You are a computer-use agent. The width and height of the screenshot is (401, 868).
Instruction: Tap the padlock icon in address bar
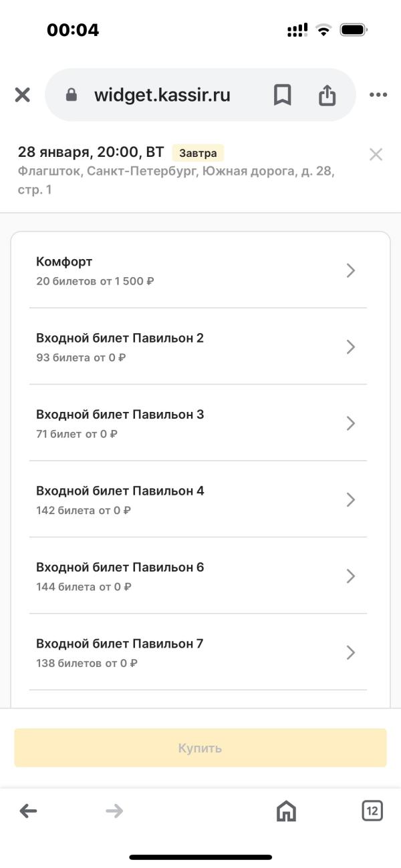pyautogui.click(x=72, y=95)
